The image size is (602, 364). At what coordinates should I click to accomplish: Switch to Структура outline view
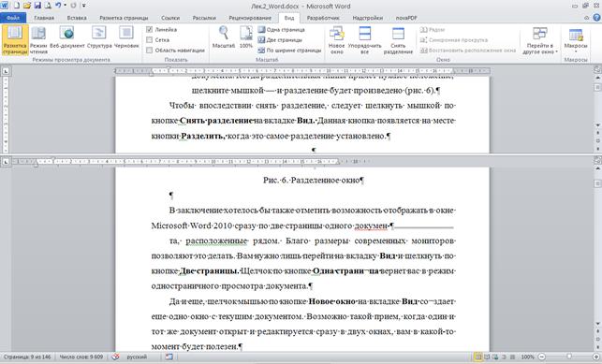point(99,38)
